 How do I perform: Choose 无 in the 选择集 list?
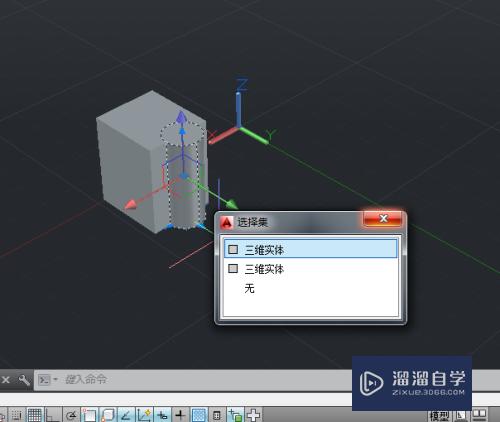(249, 288)
